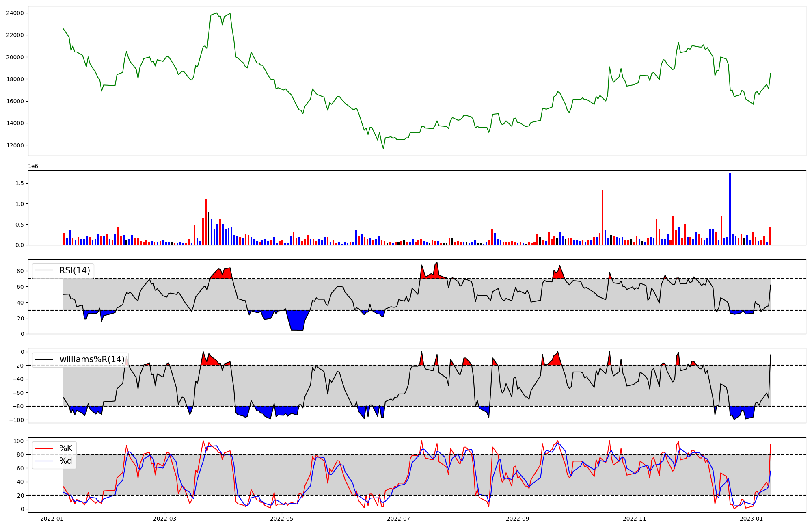Screen dimensions: 812x528
Task: Click the 2022-11 x-axis date label
Action: (634, 519)
